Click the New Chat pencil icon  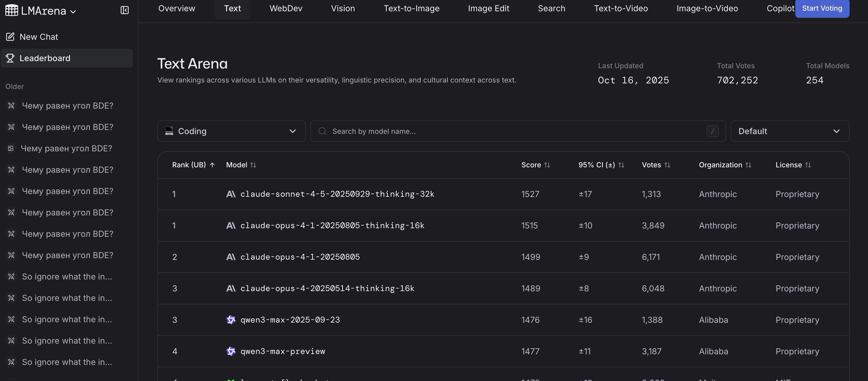click(10, 37)
